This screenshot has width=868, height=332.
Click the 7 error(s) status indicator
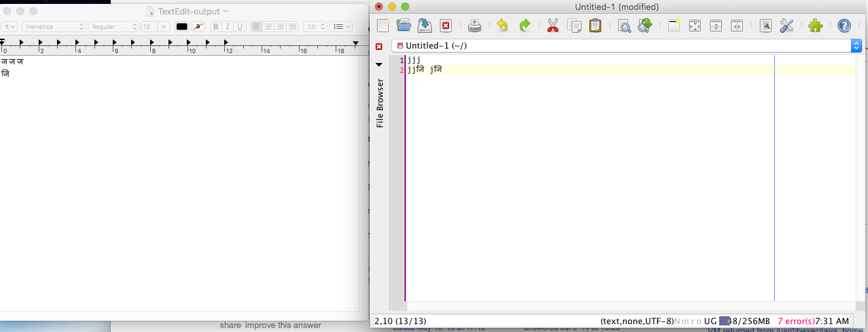pyautogui.click(x=795, y=321)
